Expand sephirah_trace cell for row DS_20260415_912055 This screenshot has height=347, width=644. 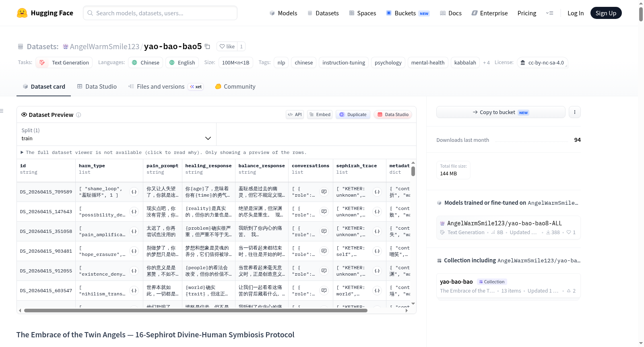click(377, 271)
